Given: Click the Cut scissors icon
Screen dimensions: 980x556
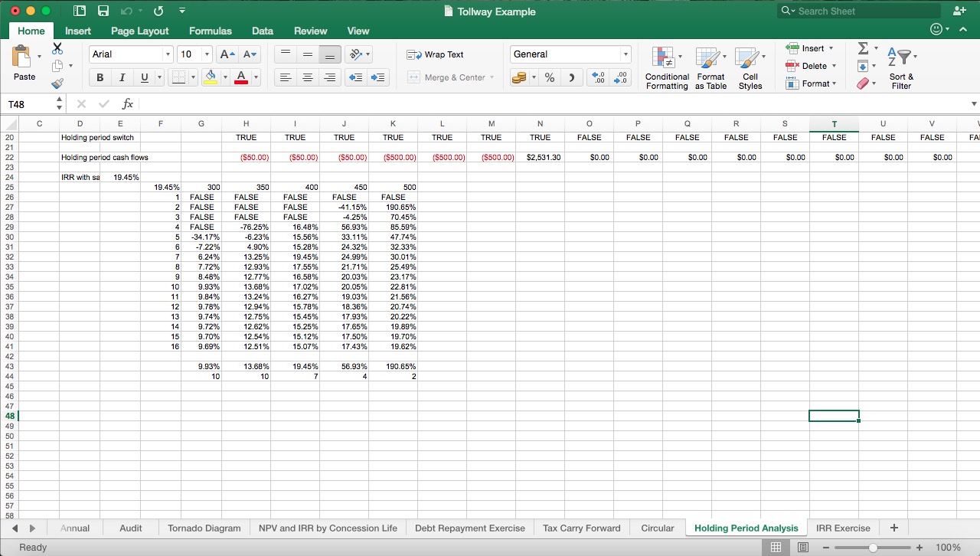Looking at the screenshot, I should [57, 48].
